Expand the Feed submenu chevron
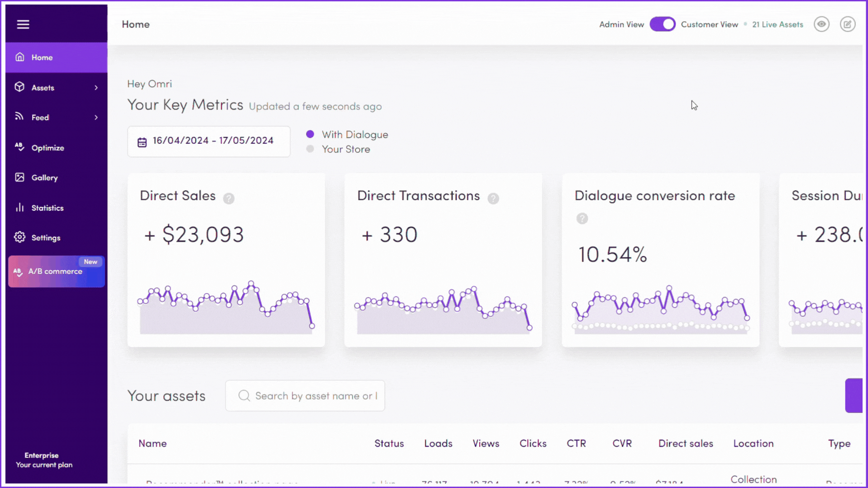This screenshot has width=868, height=488. (x=96, y=117)
